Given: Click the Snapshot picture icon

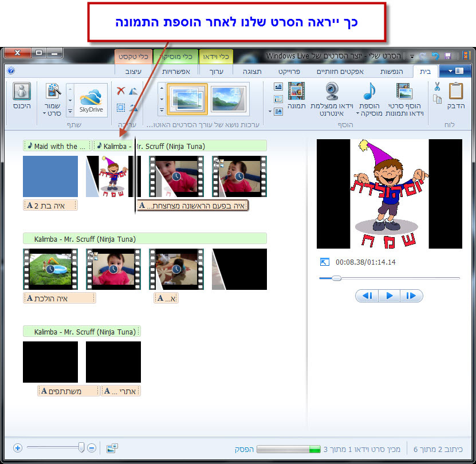Looking at the screenshot, I should tap(296, 91).
